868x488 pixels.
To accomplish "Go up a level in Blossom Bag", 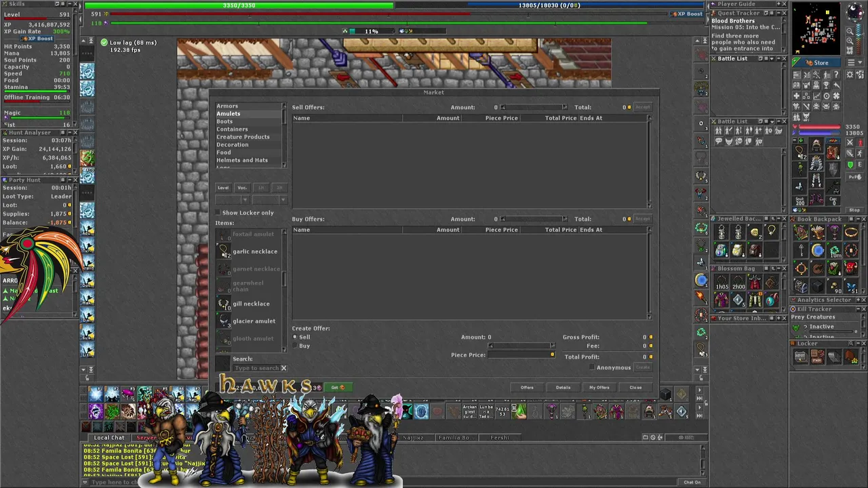I will click(773, 268).
